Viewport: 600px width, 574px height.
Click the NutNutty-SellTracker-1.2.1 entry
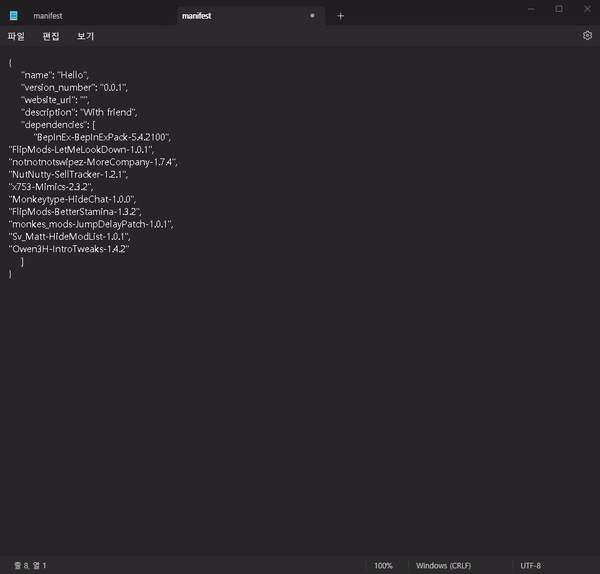[x=68, y=174]
